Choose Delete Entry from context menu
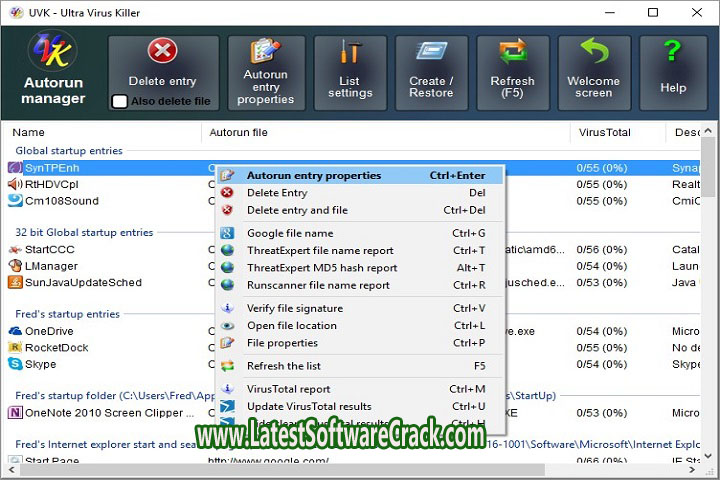Screen dimensions: 720x480 360,193
